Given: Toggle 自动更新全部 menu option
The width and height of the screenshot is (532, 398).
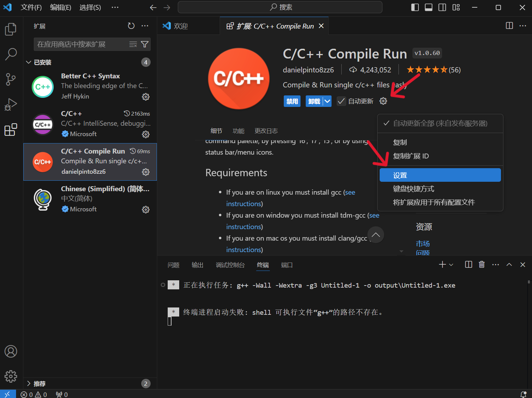Looking at the screenshot, I should coord(440,123).
